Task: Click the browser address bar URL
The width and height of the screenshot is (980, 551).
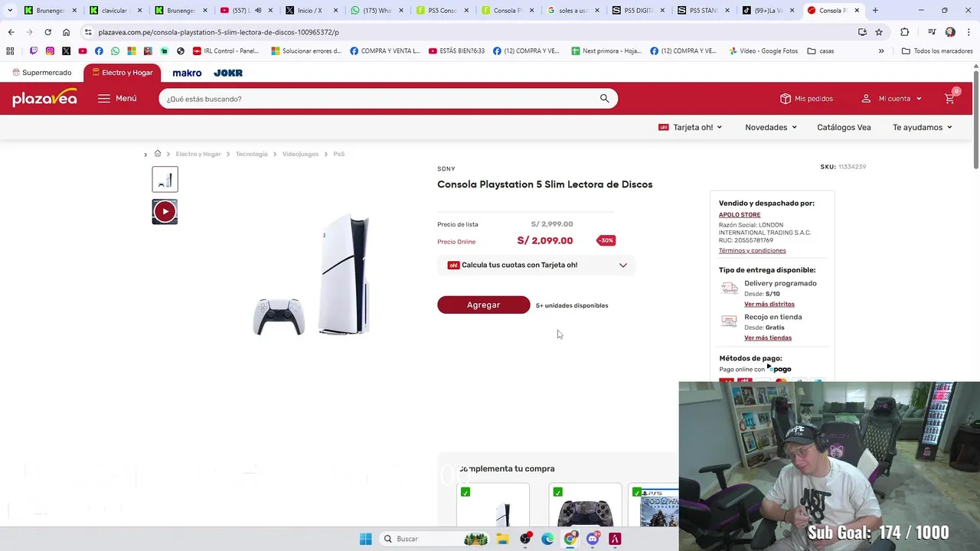Action: tap(218, 32)
